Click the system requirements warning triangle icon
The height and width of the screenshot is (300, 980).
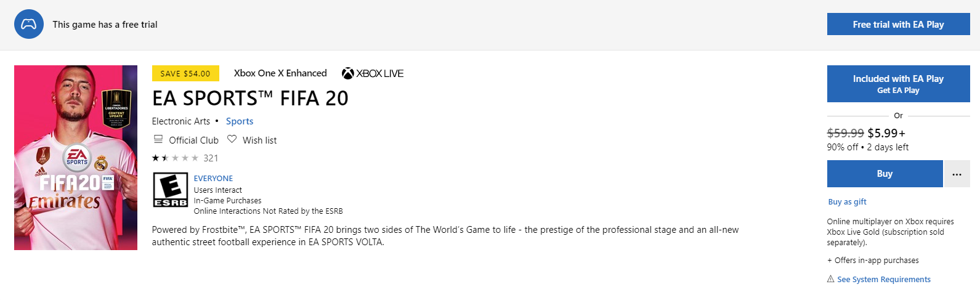(x=830, y=279)
